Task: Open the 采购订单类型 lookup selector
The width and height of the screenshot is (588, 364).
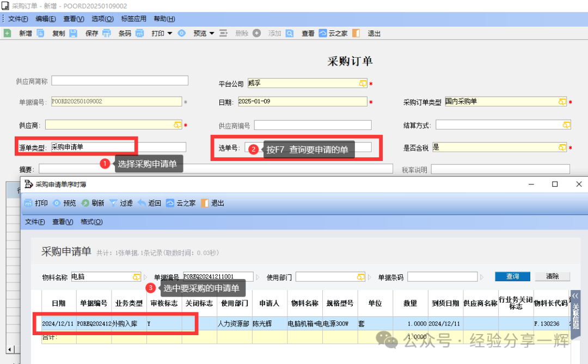Action: tap(562, 102)
